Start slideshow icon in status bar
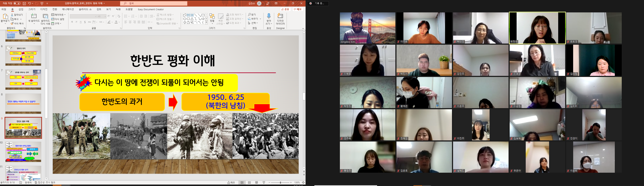The width and height of the screenshot is (644, 186). 264,183
